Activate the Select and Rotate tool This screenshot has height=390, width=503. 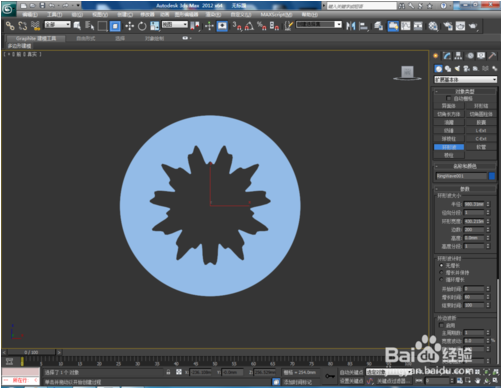(x=142, y=26)
